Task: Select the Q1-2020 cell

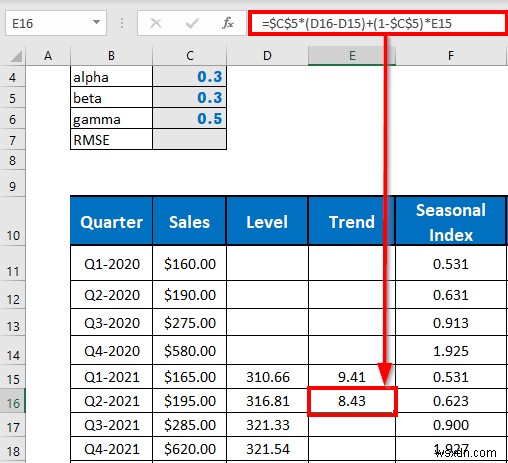Action: [111, 263]
